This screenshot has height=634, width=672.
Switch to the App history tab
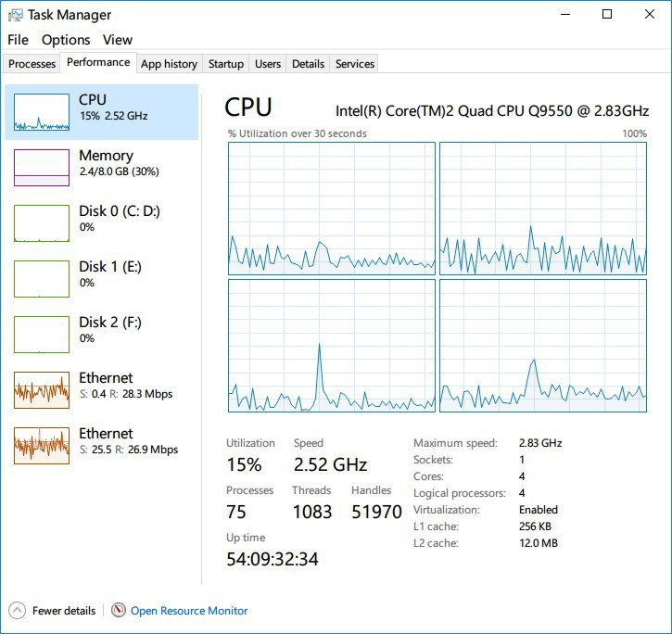click(169, 64)
